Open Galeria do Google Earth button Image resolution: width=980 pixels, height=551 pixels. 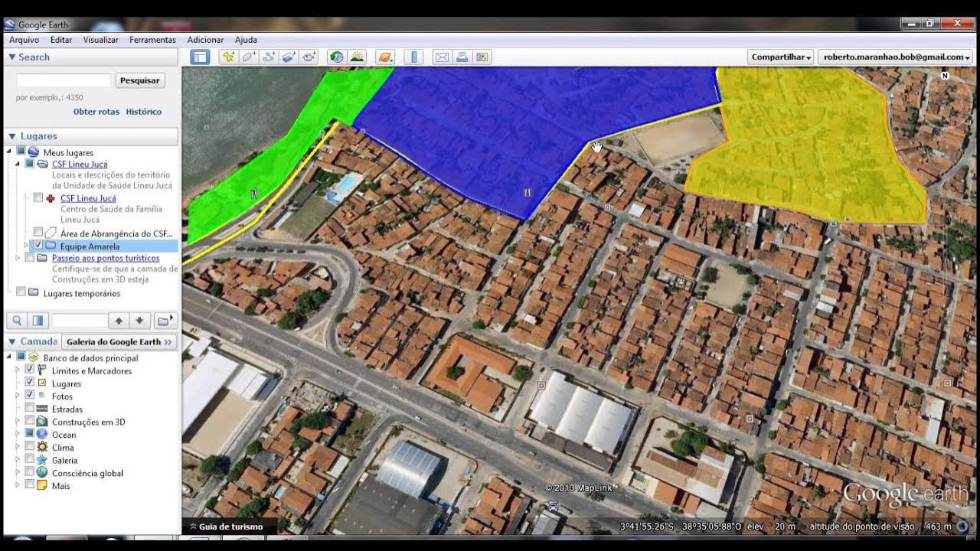point(119,341)
